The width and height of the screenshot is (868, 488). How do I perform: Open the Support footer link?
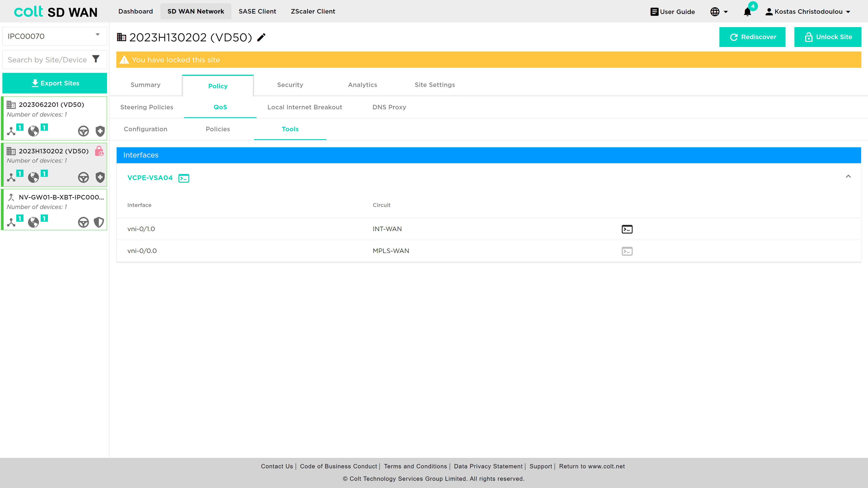coord(541,466)
